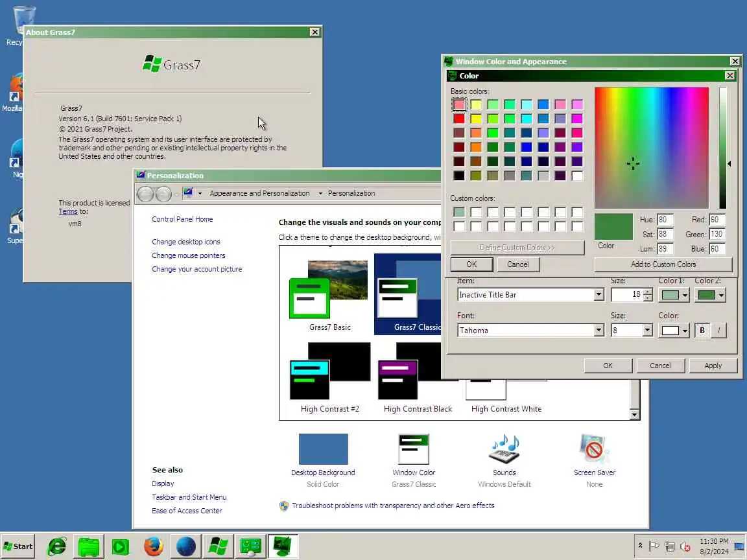Viewport: 747px width, 560px height.
Task: Open the Display link under See also
Action: click(163, 484)
